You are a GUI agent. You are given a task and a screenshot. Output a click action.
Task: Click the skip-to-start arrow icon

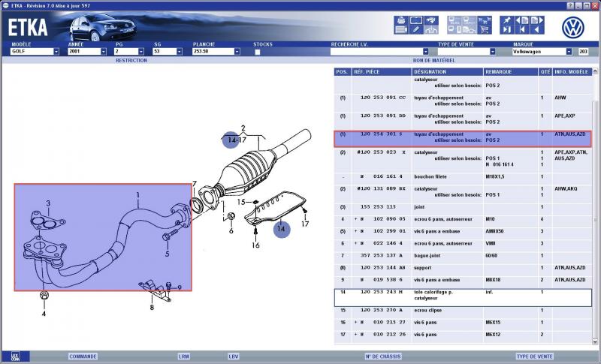point(522,30)
